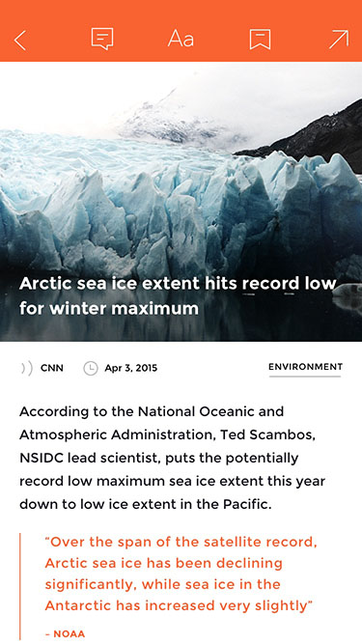
Task: Open the Aa font size settings
Action: [x=181, y=40]
